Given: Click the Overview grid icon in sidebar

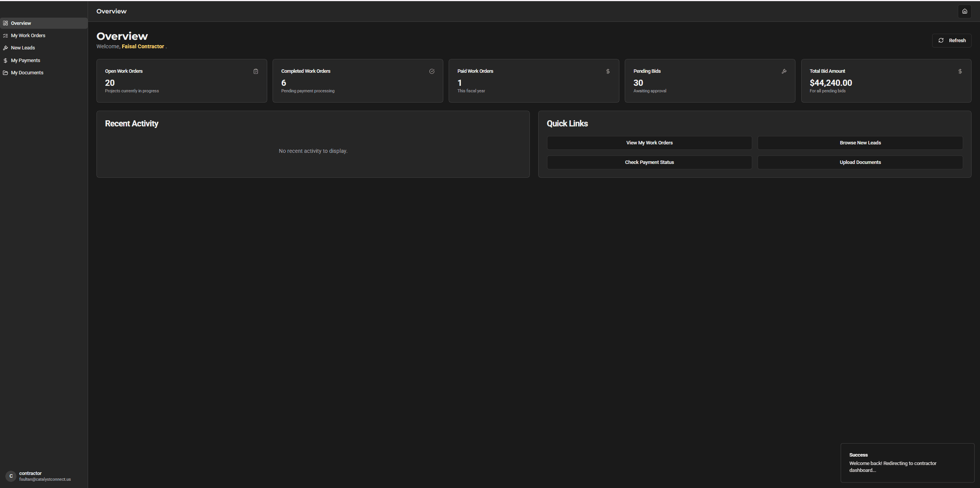Looking at the screenshot, I should pos(5,23).
